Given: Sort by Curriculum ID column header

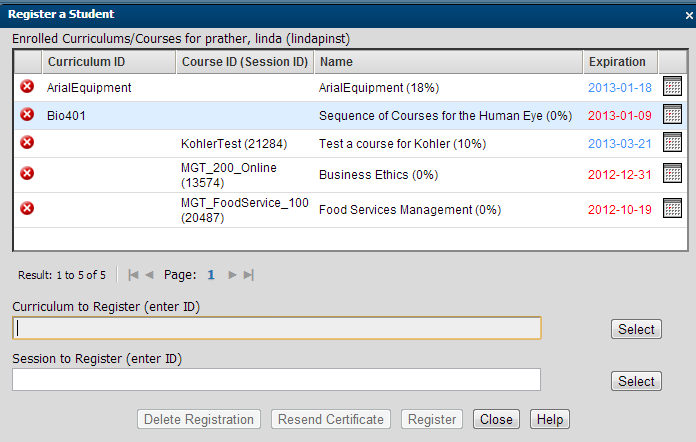Looking at the screenshot, I should pyautogui.click(x=86, y=62).
